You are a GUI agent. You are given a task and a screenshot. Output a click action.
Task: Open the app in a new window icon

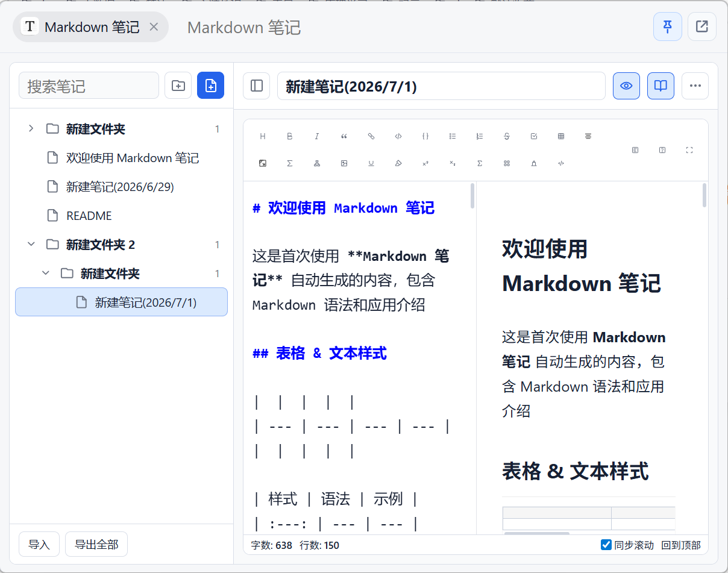pyautogui.click(x=702, y=27)
